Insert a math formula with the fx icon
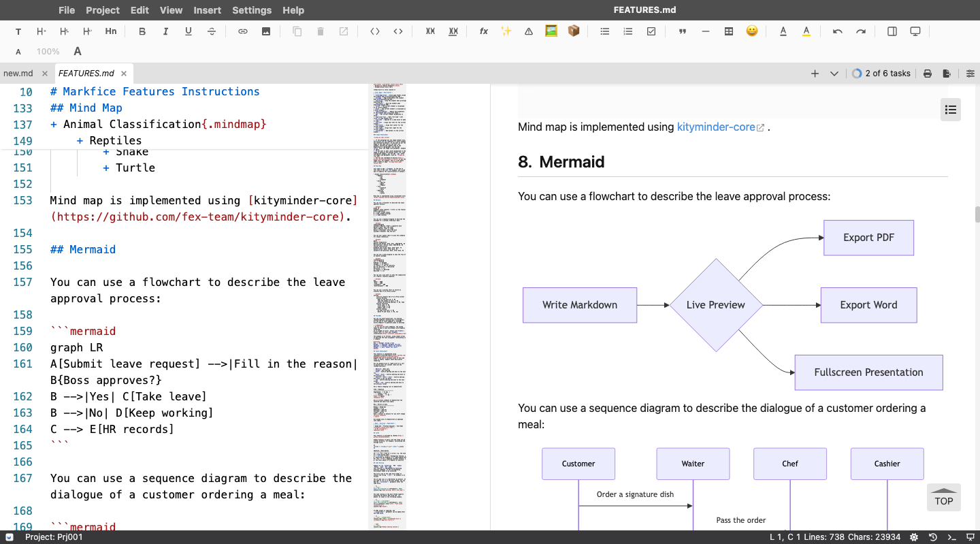Screen dimensions: 980x544 pos(484,31)
